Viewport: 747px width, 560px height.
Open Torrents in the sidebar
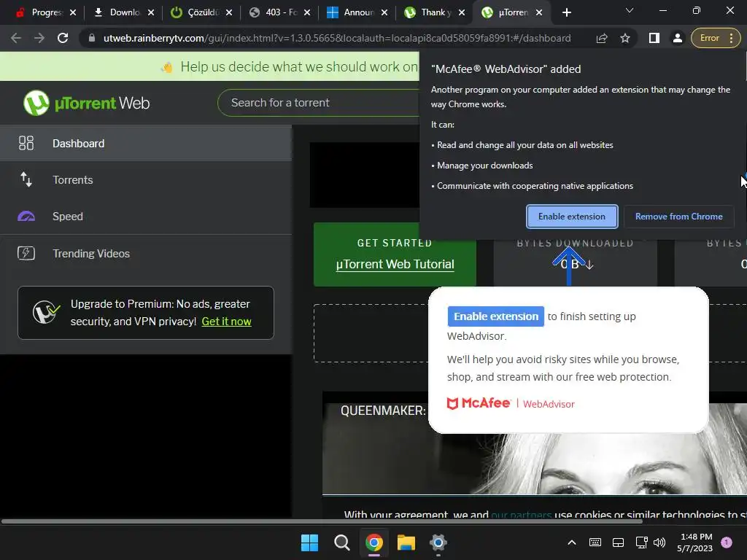146,180
